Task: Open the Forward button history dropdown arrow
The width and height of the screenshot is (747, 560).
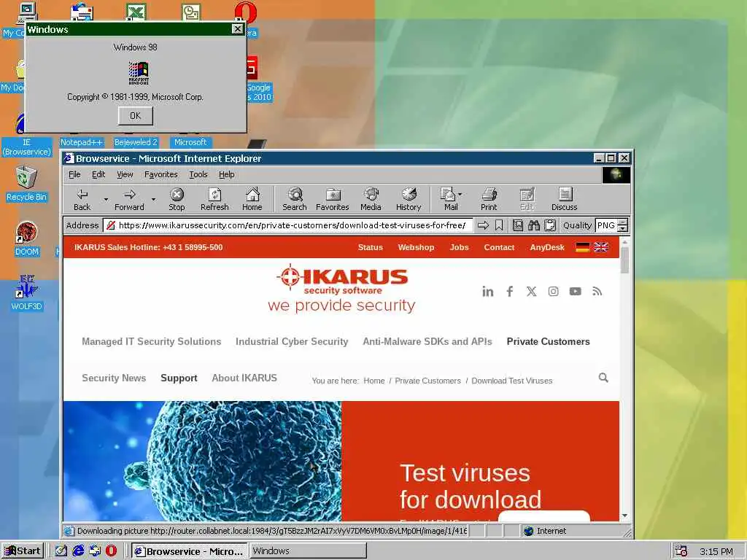Action: tap(153, 200)
